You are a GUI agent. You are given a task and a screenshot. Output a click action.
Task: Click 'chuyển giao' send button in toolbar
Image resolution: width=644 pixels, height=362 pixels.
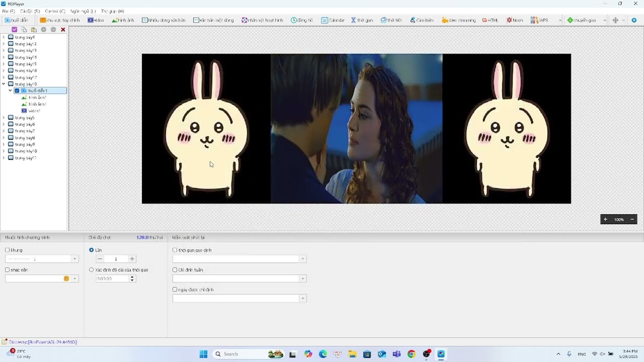click(582, 20)
